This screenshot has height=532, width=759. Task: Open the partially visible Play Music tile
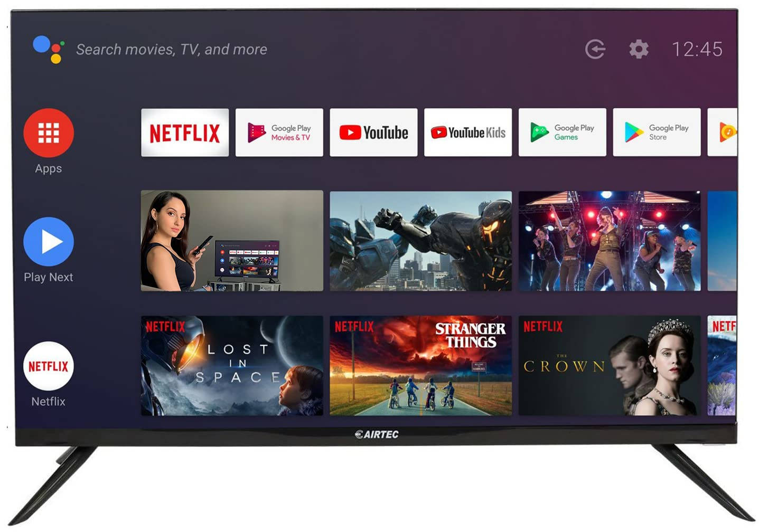pos(723,132)
